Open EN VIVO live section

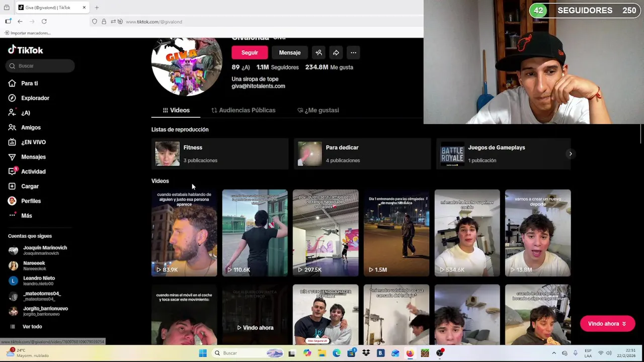click(27, 142)
